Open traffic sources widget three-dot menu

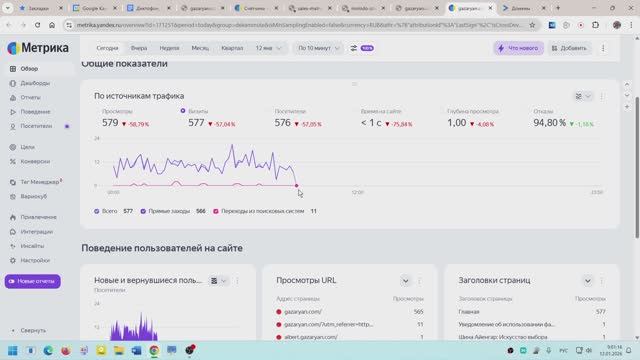(602, 96)
